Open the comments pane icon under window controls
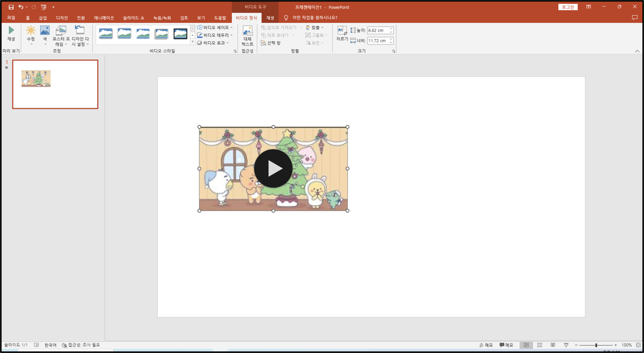The height and width of the screenshot is (353, 644). coord(634,18)
